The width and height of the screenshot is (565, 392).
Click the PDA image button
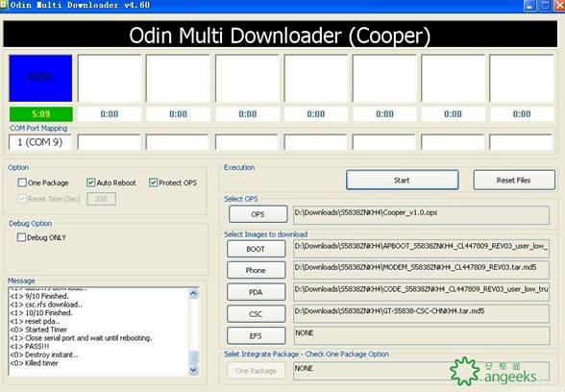[256, 292]
